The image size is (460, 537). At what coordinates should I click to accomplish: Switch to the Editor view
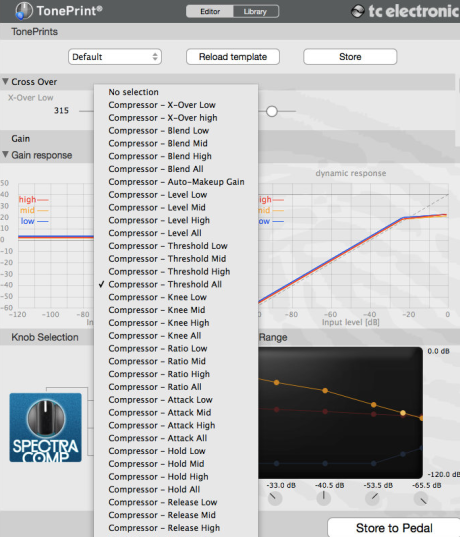[x=210, y=11]
